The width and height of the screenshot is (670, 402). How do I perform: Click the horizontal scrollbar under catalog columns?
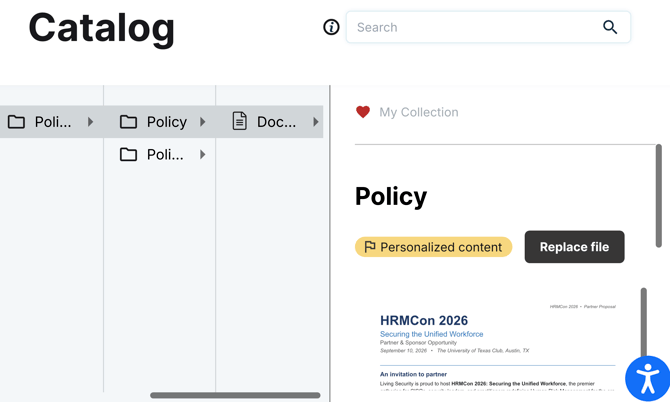[x=235, y=395]
